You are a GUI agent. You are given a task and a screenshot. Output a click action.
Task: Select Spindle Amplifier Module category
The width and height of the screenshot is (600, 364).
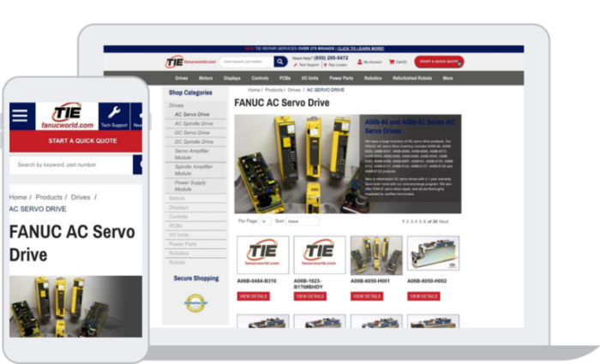coord(195,170)
